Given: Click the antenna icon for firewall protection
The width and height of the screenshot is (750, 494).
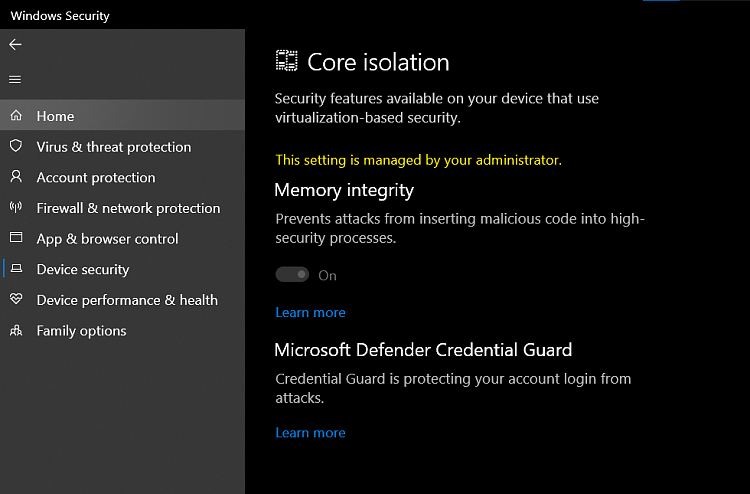Looking at the screenshot, I should point(16,207).
